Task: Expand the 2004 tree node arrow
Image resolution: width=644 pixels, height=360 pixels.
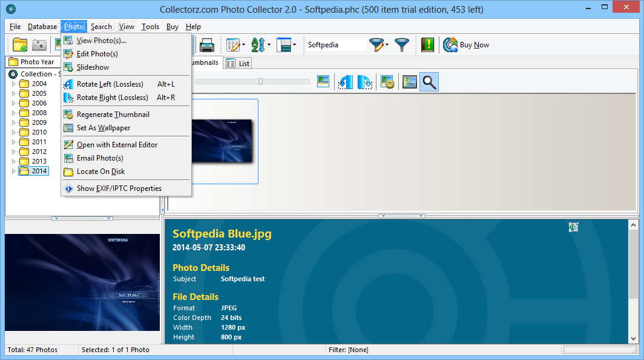Action: (13, 84)
